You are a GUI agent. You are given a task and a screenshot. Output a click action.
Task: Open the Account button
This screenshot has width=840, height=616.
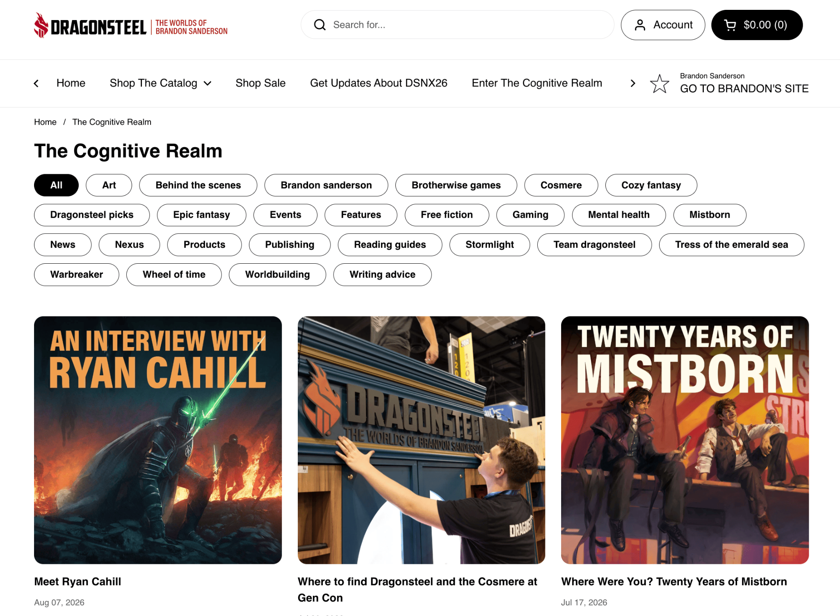pos(663,25)
